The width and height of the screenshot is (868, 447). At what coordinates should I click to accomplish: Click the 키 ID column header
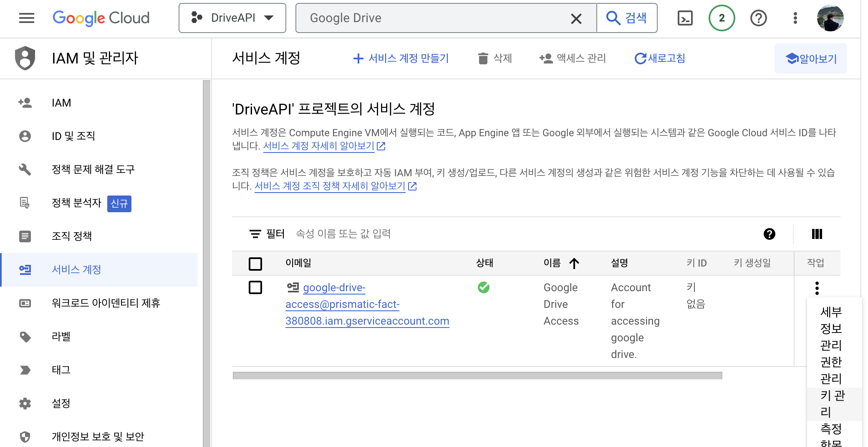pyautogui.click(x=696, y=263)
